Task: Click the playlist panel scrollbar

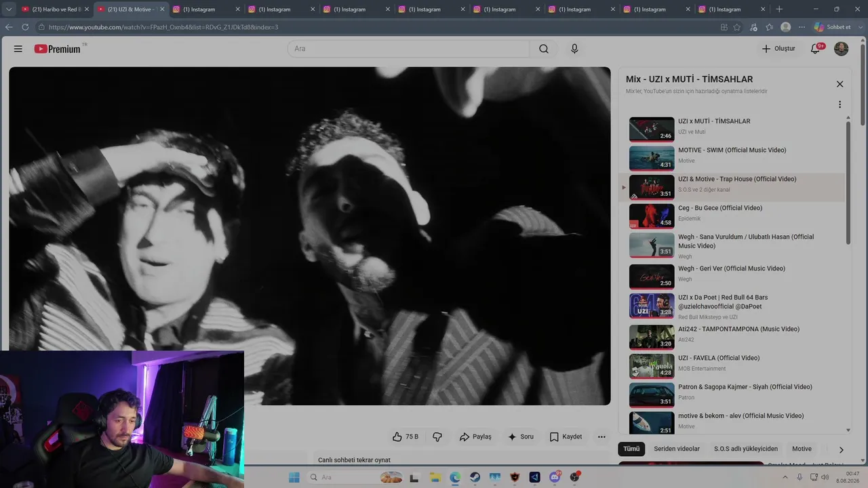Action: [848, 183]
